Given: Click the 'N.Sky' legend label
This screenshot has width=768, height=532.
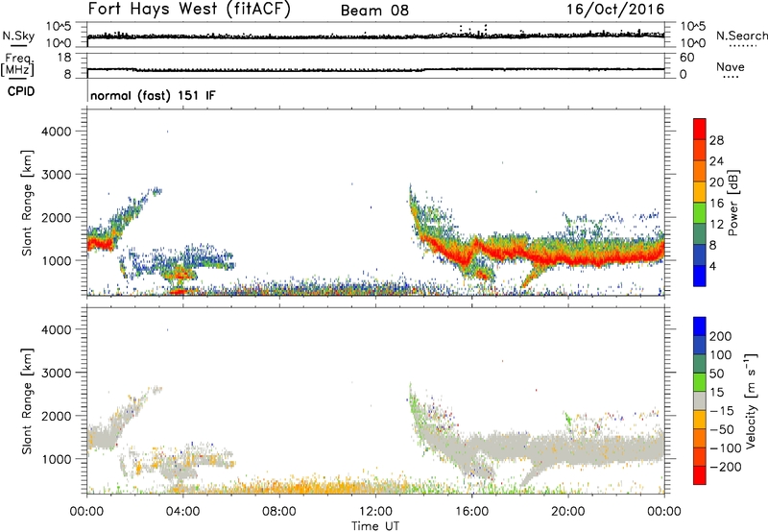Looking at the screenshot, I should pyautogui.click(x=18, y=36).
